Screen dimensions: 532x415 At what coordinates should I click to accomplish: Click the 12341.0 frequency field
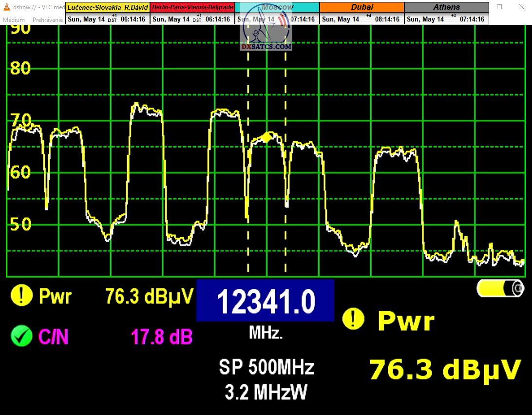pyautogui.click(x=265, y=301)
